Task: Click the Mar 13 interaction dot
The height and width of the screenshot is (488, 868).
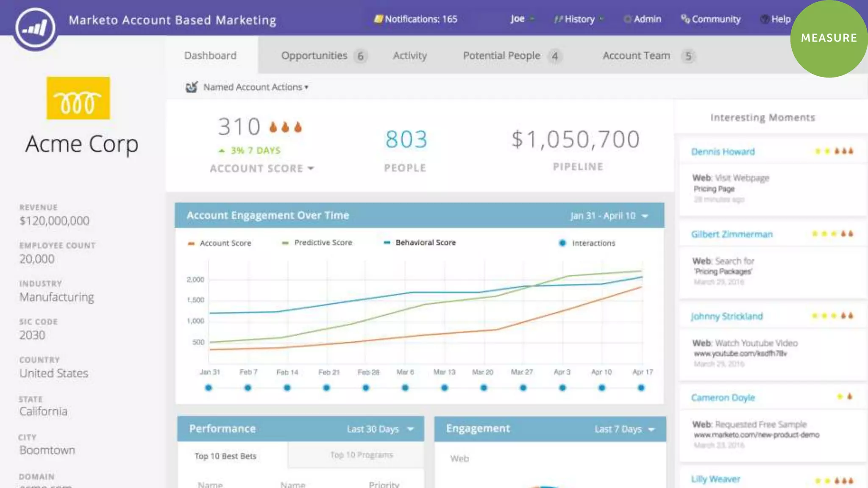Action: (445, 388)
